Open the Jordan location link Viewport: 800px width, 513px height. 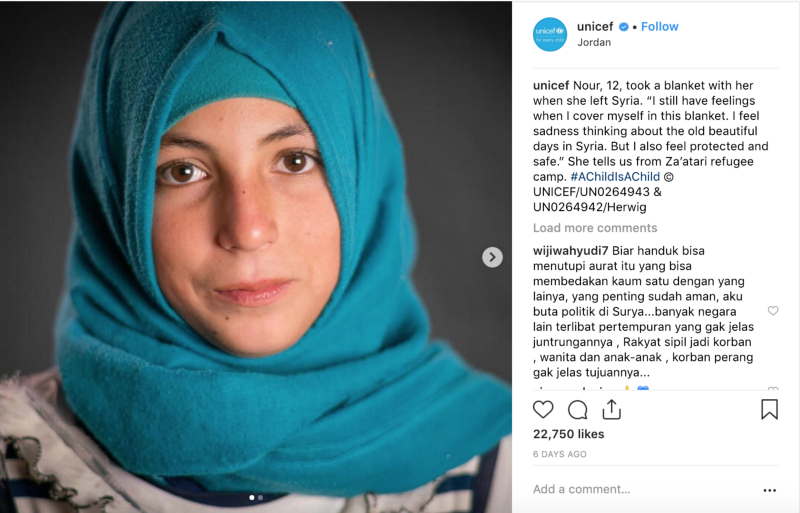[594, 42]
